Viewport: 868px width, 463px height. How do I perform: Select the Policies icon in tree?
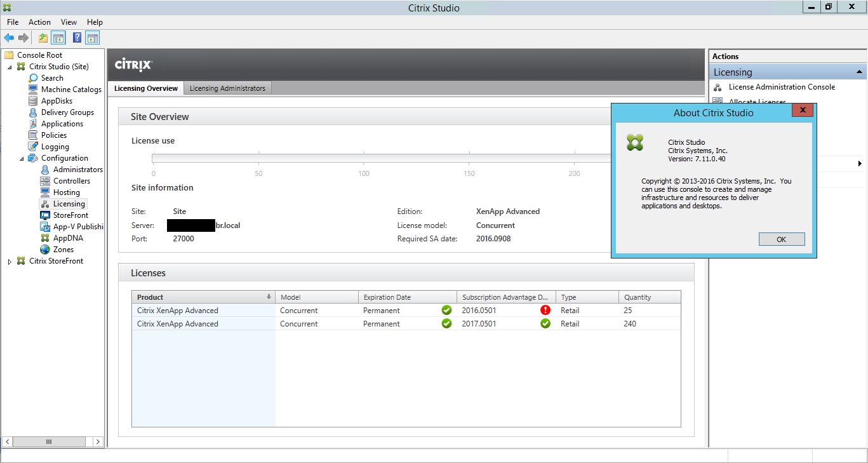click(x=34, y=135)
